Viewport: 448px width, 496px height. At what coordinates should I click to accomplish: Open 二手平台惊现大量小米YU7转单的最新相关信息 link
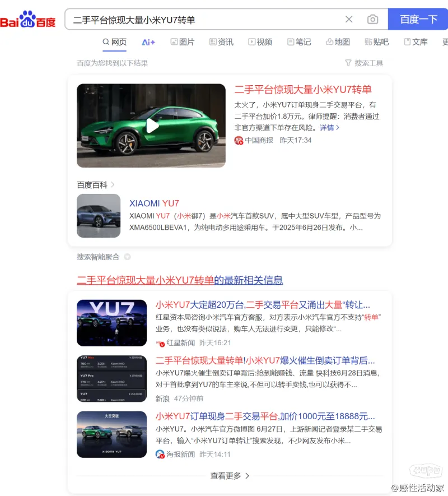[180, 280]
